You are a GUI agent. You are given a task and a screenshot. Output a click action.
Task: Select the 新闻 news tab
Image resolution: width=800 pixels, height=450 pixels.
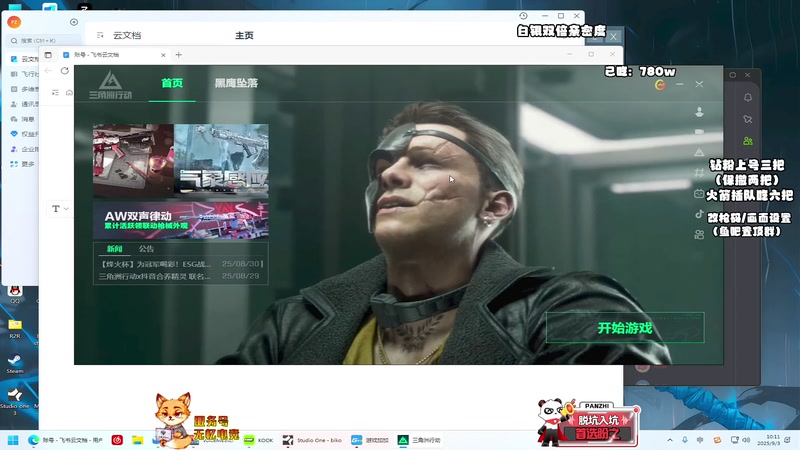[x=114, y=249]
